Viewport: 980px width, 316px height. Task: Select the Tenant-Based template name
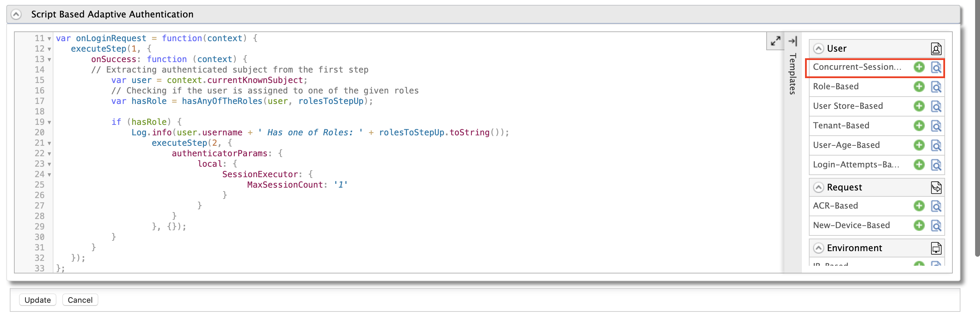841,125
